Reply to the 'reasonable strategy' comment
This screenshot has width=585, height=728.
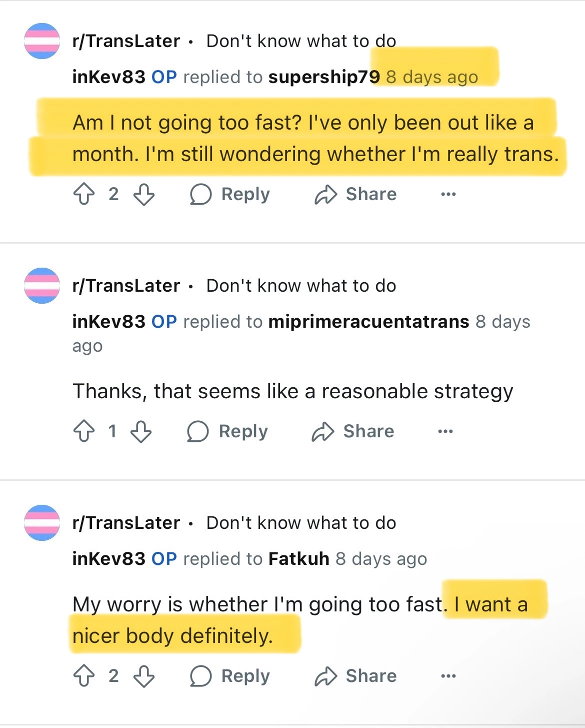pyautogui.click(x=227, y=431)
